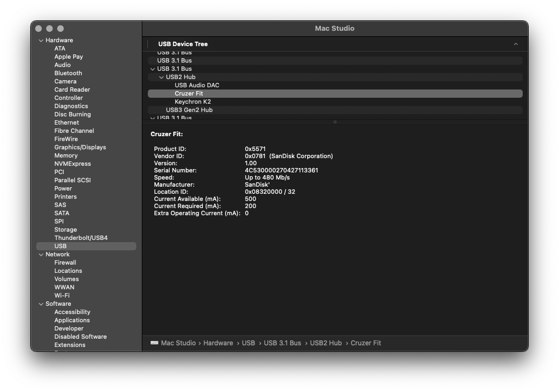Select Bluetooth in the sidebar
Viewport: 559px width, 392px height.
[68, 73]
